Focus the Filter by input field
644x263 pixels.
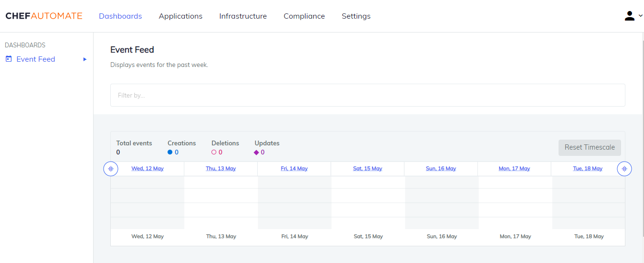pyautogui.click(x=368, y=95)
